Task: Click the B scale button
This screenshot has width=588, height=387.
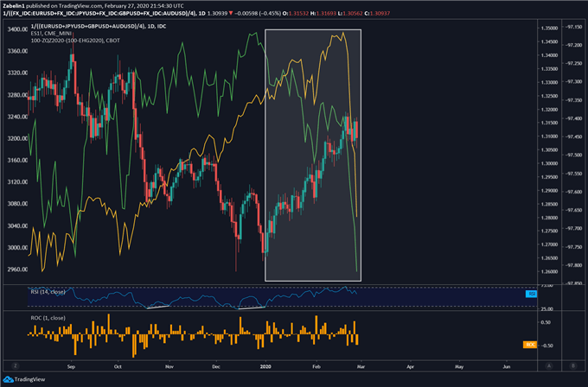Action: click(573, 366)
